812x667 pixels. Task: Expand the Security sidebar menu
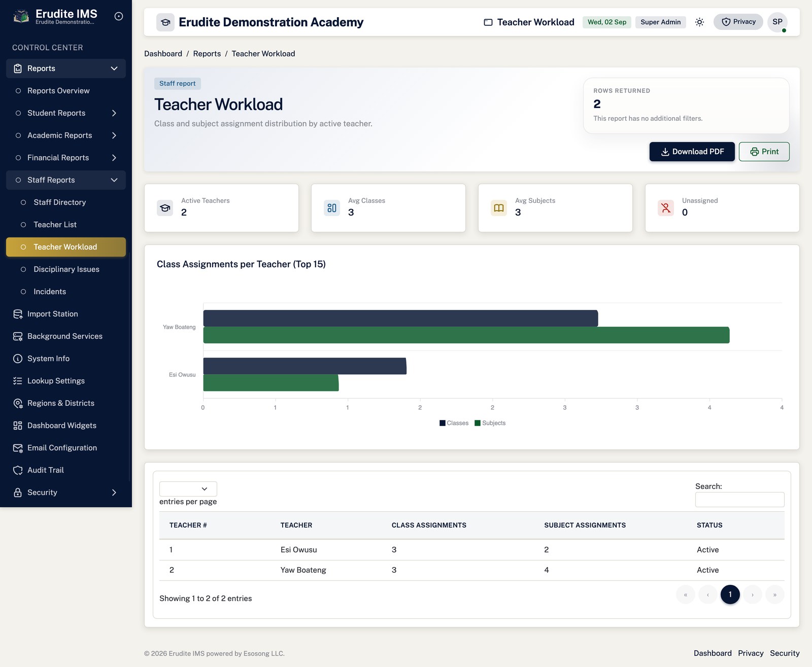tap(66, 493)
